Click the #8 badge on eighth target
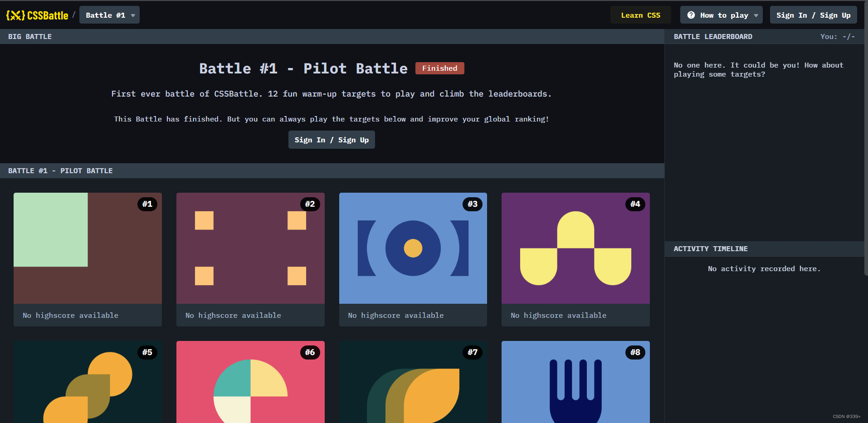Image resolution: width=868 pixels, height=423 pixels. 635,352
